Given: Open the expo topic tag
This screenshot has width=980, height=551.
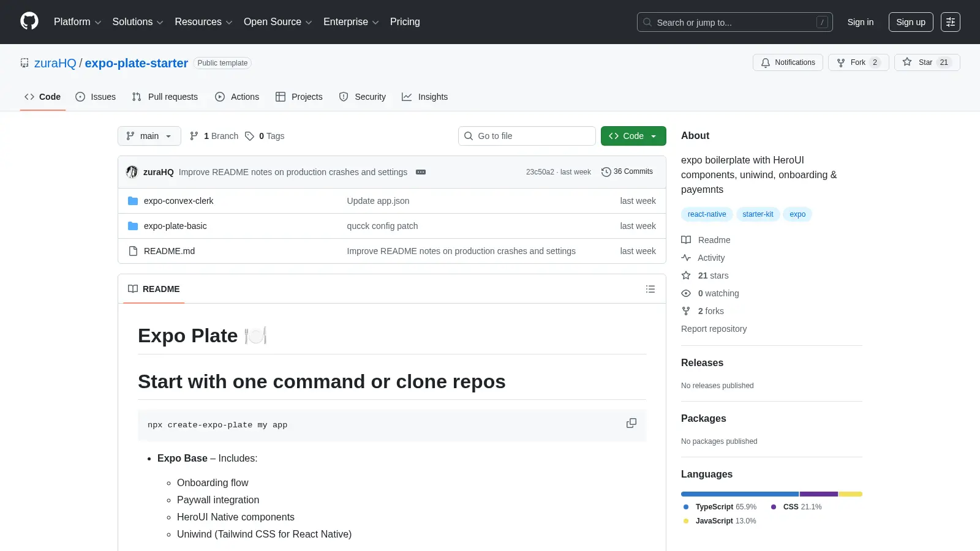Looking at the screenshot, I should 797,214.
